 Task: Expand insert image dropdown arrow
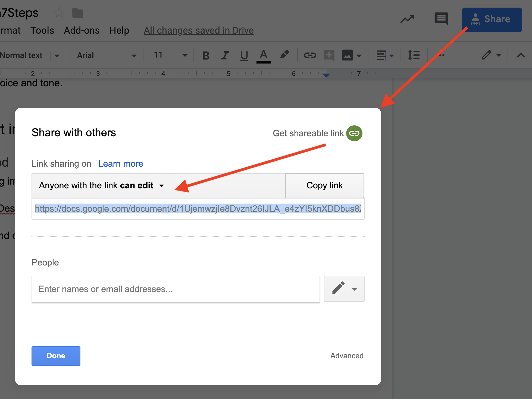359,56
